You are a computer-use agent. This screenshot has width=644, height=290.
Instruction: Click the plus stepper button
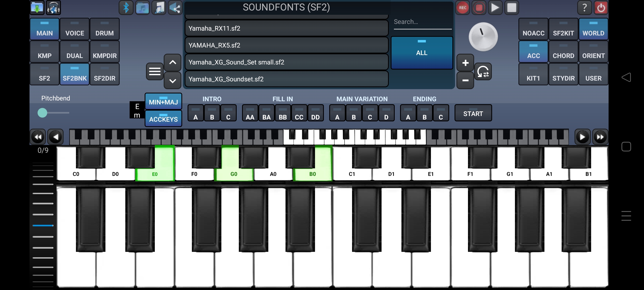point(465,63)
